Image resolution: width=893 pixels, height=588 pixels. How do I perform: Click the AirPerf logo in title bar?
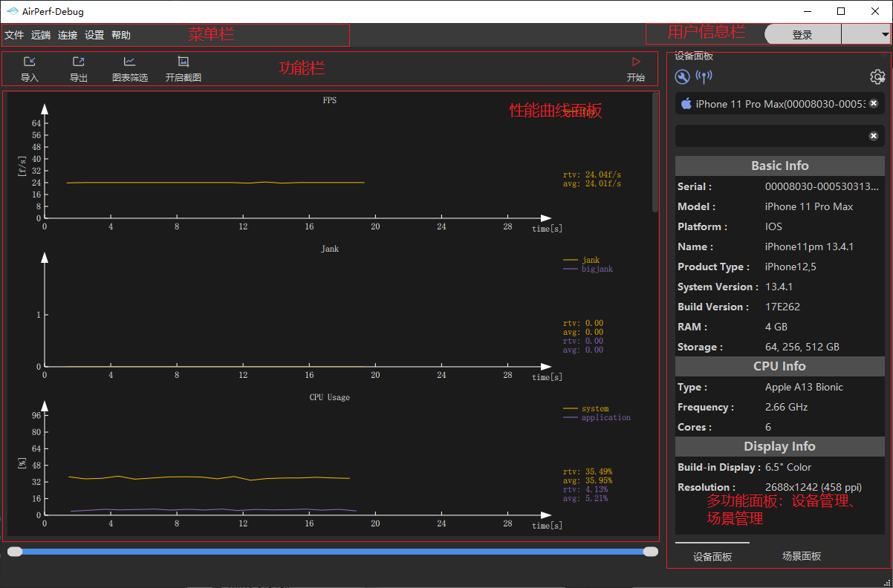[x=12, y=11]
